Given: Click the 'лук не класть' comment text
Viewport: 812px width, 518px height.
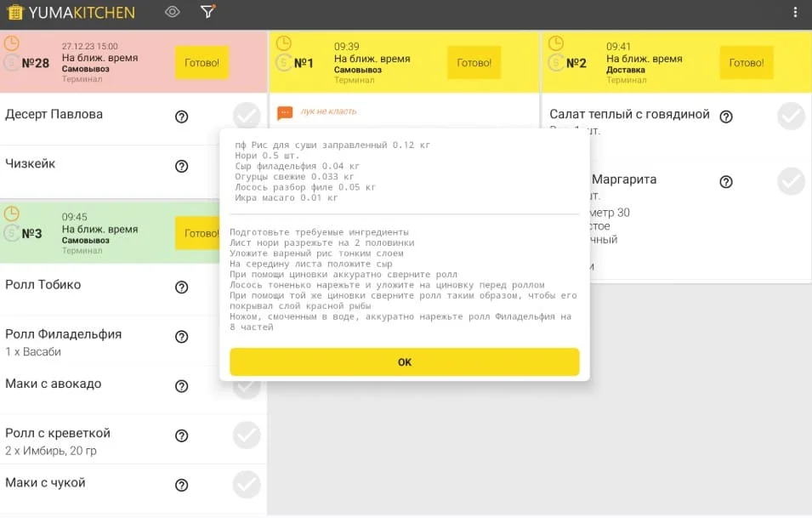Looking at the screenshot, I should (x=329, y=111).
